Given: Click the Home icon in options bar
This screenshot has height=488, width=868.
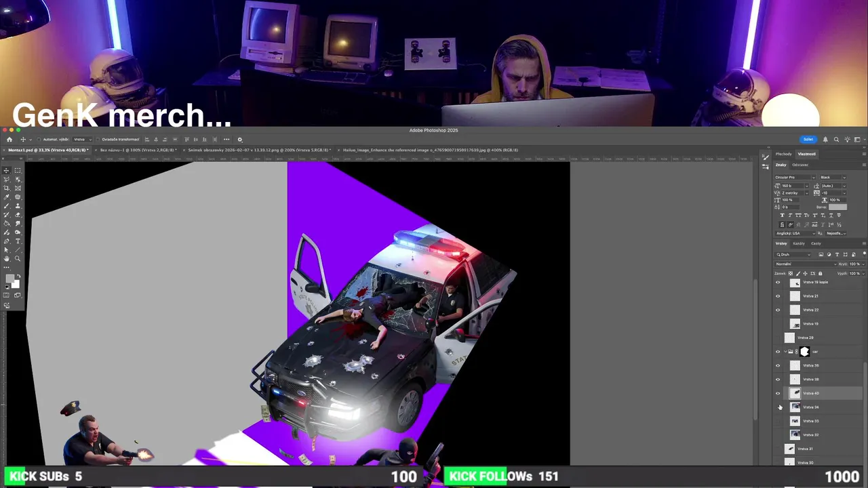Looking at the screenshot, I should [x=9, y=140].
